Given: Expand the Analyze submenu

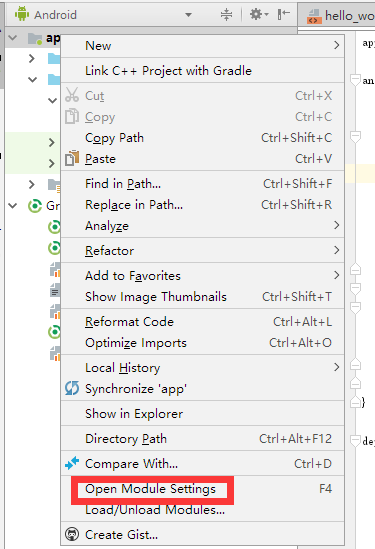Looking at the screenshot, I should (x=202, y=225).
